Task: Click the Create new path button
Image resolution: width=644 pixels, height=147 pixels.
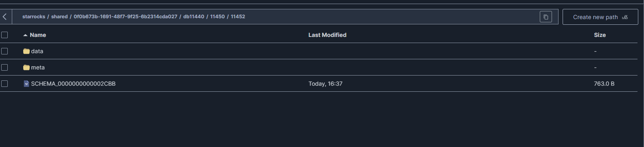Action: (x=600, y=17)
